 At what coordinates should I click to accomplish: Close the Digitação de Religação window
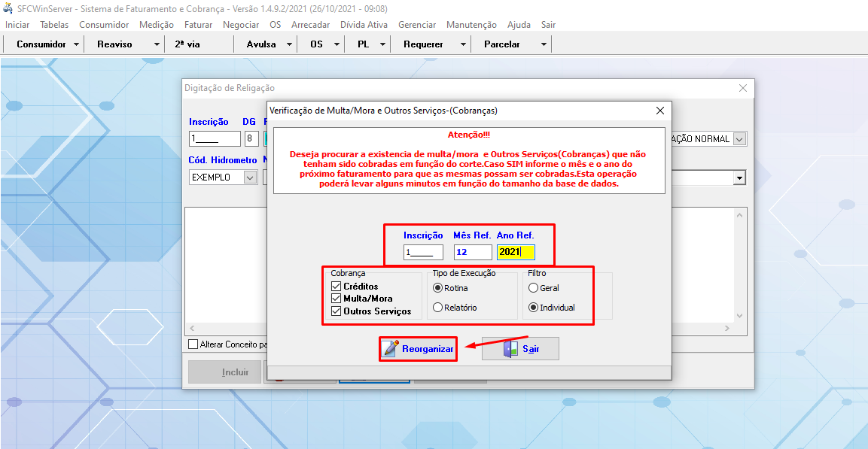coord(743,88)
